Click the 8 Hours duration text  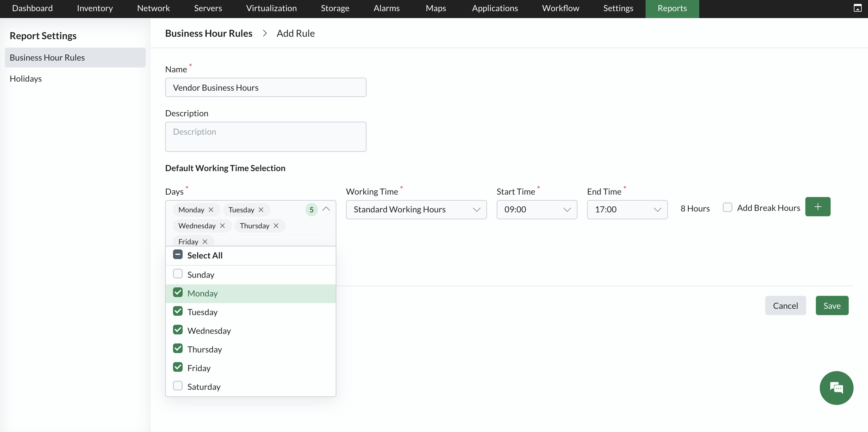point(695,208)
